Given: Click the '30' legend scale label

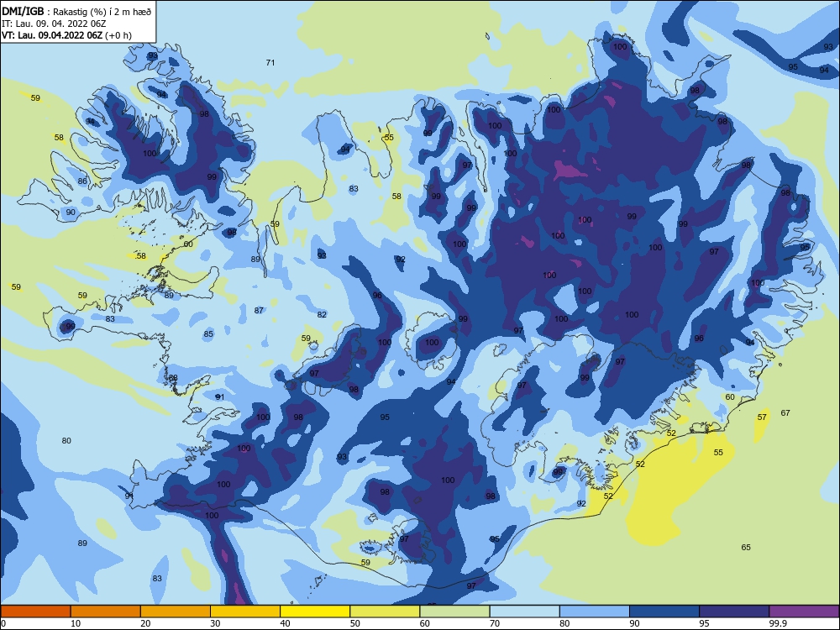Looking at the screenshot, I should (215, 623).
